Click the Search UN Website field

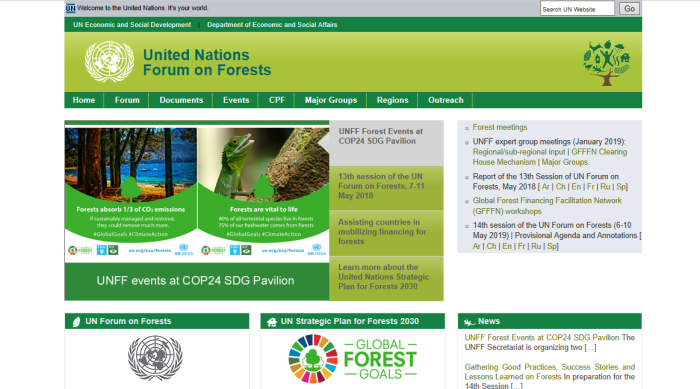coord(577,8)
